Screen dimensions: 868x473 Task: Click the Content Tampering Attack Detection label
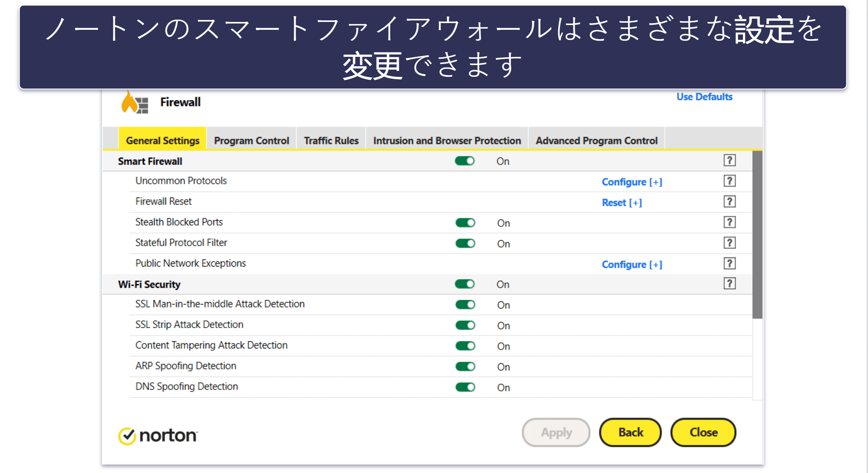coord(211,345)
